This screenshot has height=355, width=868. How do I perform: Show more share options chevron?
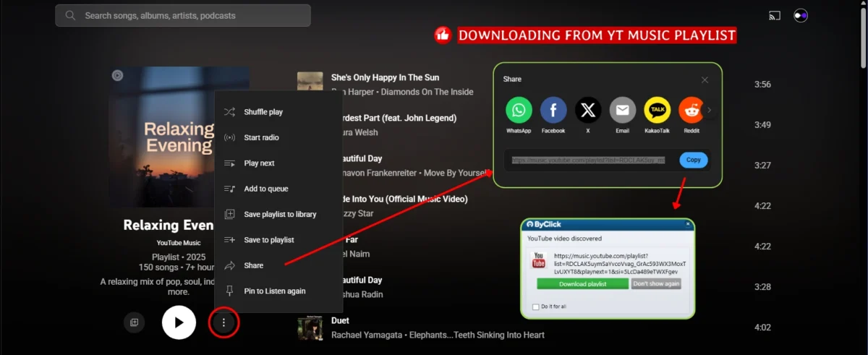(x=710, y=111)
